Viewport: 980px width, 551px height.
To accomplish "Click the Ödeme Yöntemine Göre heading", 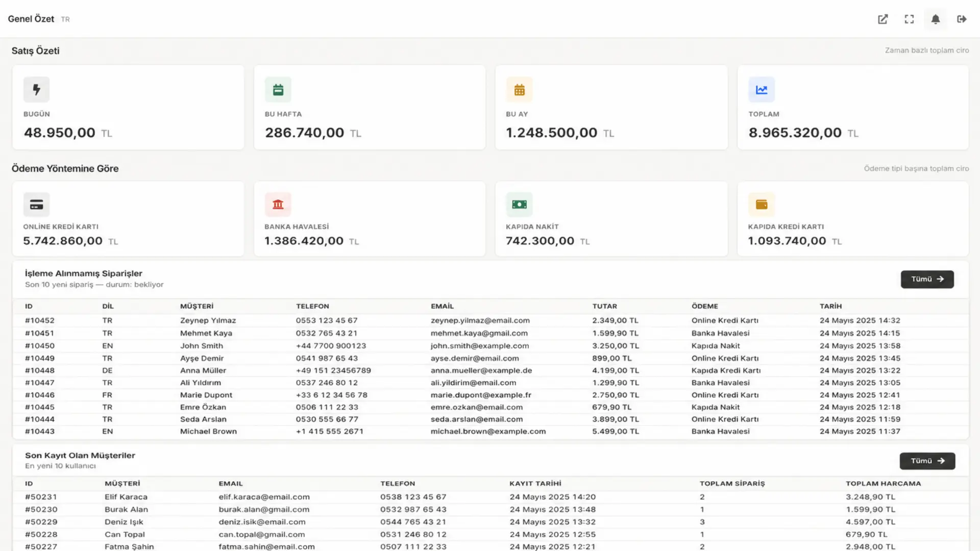I will point(65,169).
